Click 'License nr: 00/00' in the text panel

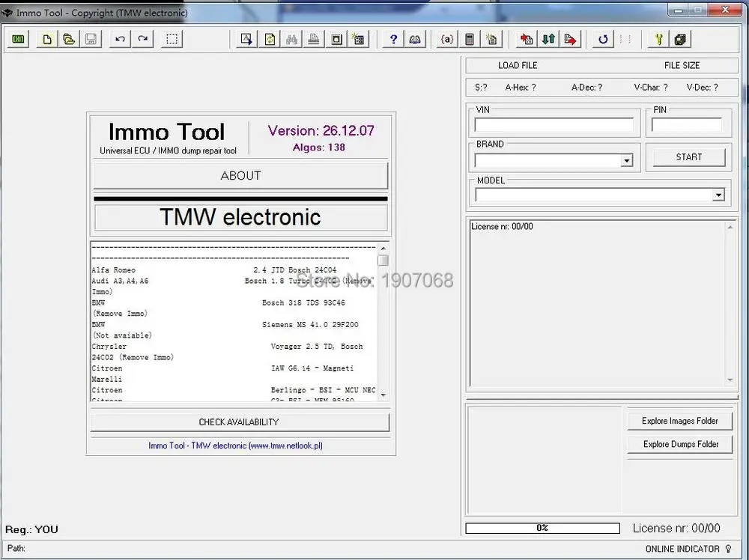(502, 226)
